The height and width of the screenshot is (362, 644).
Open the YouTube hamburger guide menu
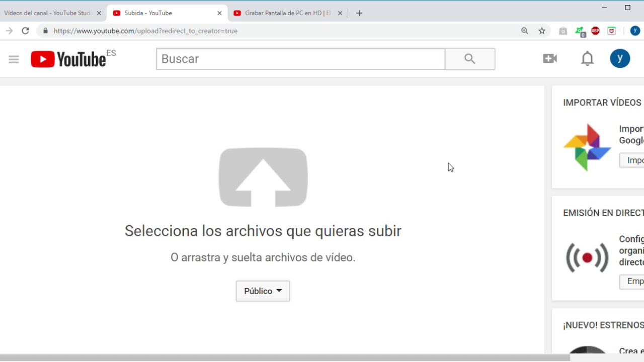pyautogui.click(x=14, y=59)
